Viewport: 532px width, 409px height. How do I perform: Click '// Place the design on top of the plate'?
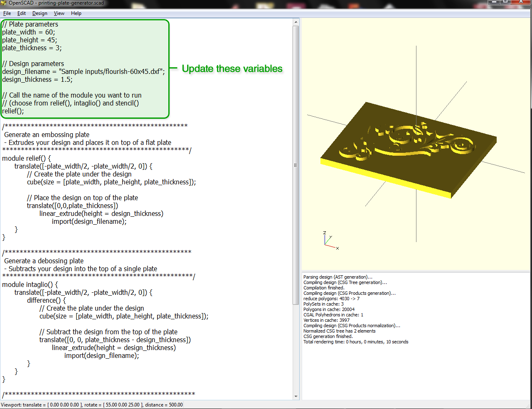[82, 198]
